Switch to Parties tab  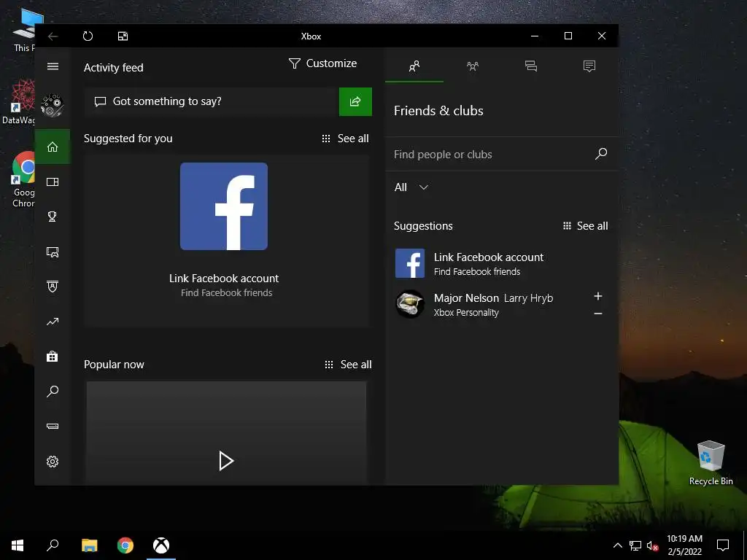473,66
